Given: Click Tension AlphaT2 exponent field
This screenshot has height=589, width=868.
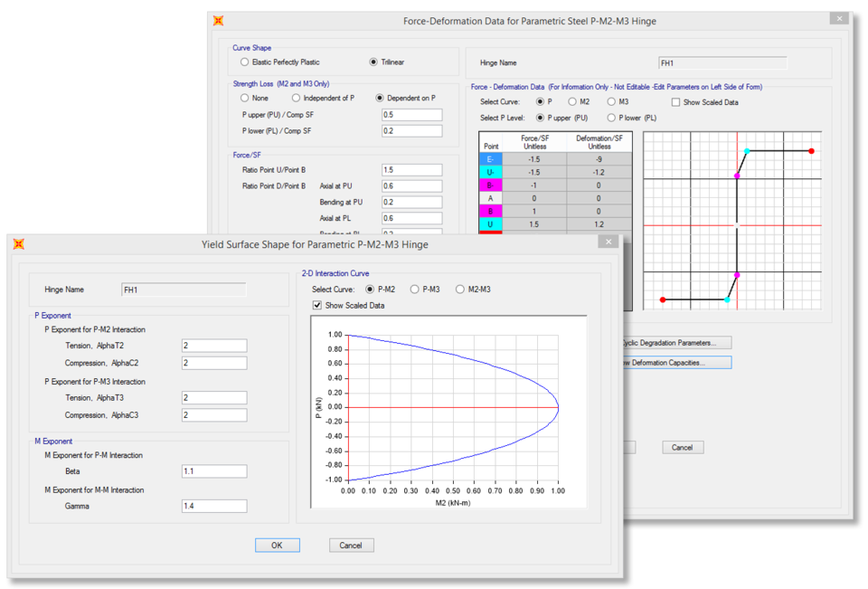Looking at the screenshot, I should coord(214,346).
